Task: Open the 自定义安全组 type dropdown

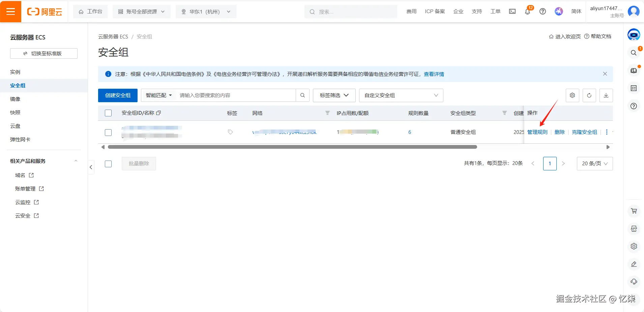Action: 401,95
